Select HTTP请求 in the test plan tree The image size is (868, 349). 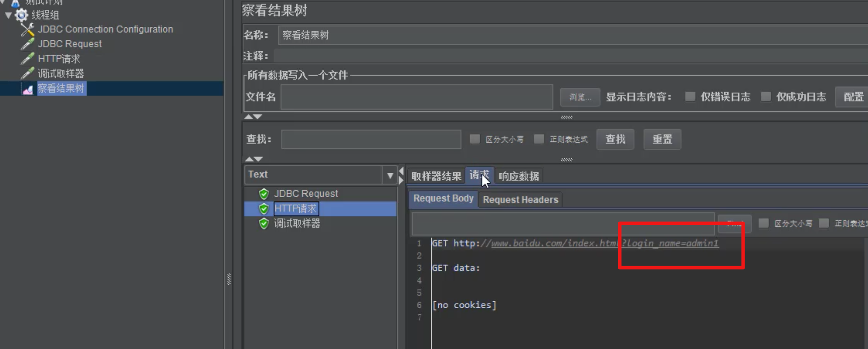pyautogui.click(x=59, y=59)
